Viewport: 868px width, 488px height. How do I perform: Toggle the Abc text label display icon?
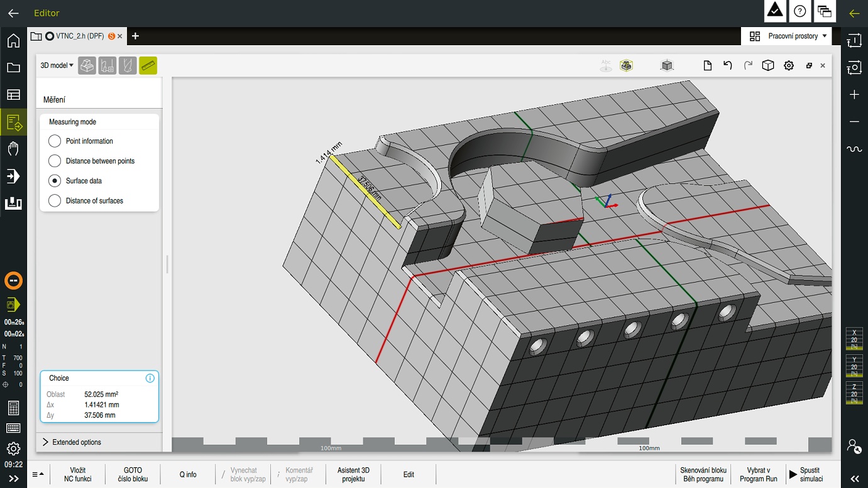pyautogui.click(x=606, y=65)
